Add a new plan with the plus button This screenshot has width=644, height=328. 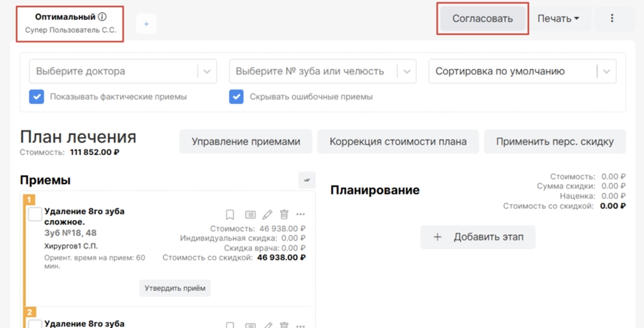tap(146, 24)
